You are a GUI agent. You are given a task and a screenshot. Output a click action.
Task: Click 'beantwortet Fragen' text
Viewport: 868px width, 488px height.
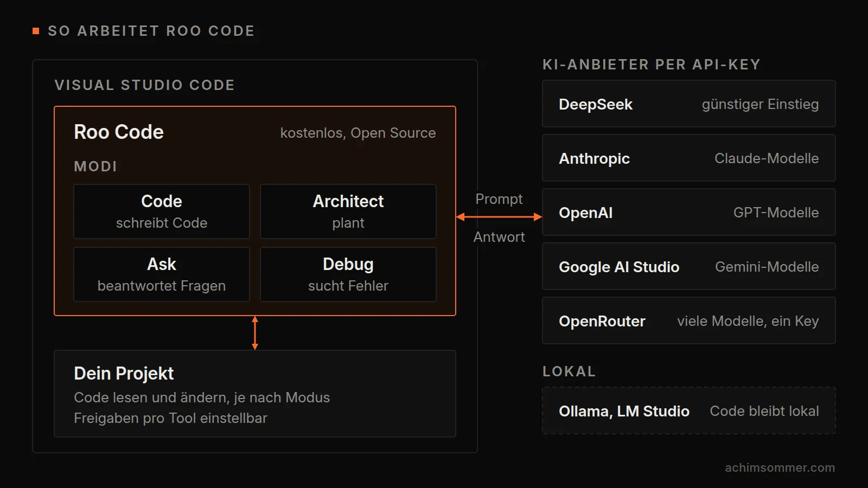click(162, 286)
